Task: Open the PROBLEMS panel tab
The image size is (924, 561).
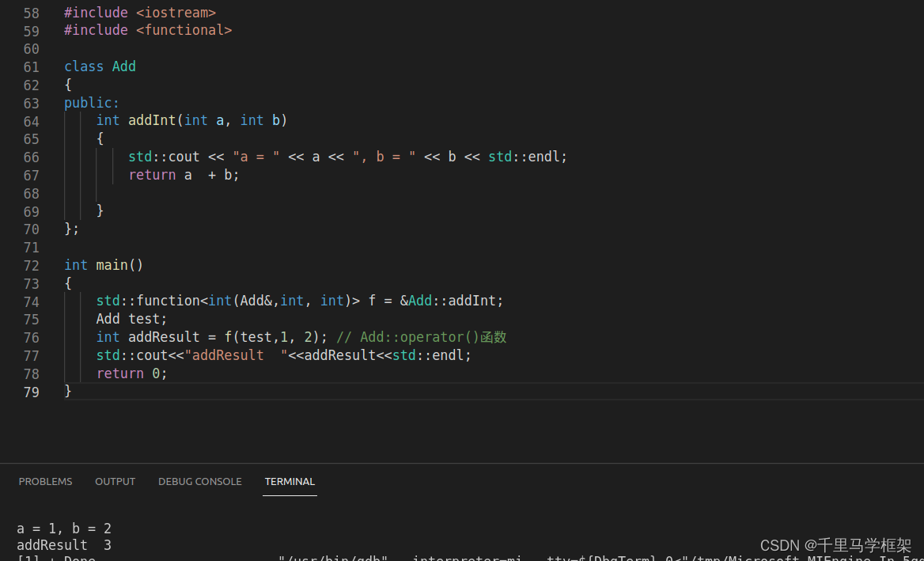Action: 45,481
